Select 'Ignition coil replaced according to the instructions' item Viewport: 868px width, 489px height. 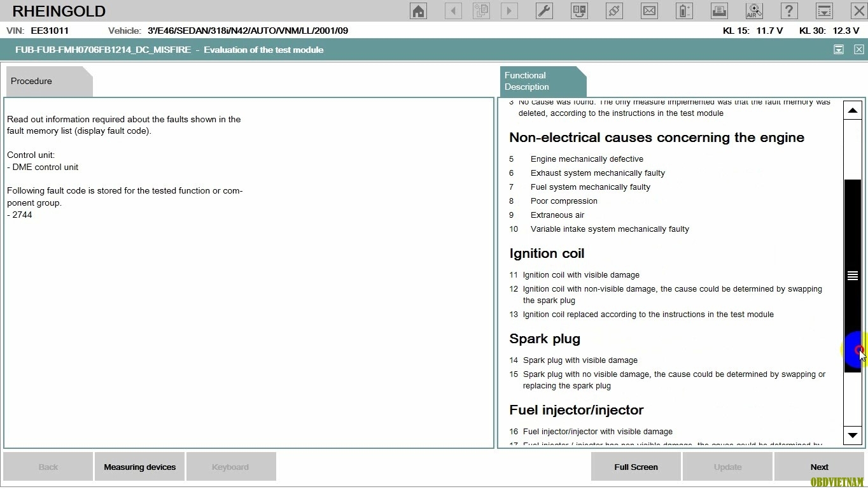pos(648,315)
